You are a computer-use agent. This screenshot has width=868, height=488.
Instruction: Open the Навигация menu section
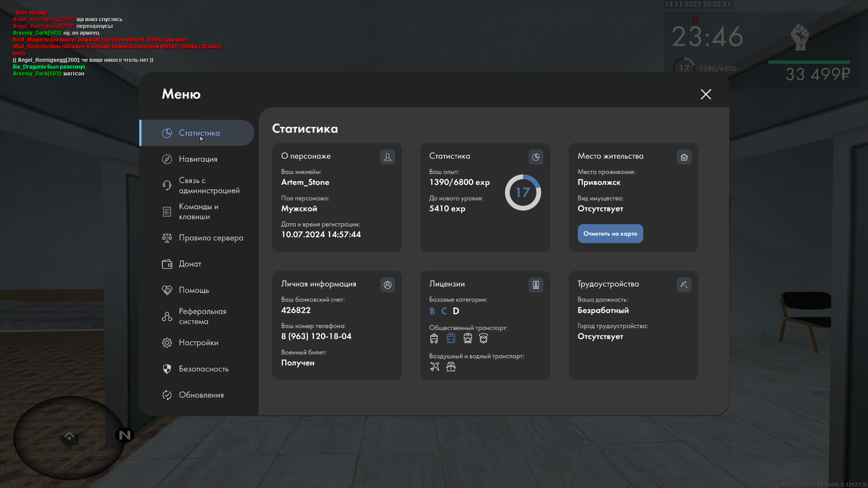[197, 159]
